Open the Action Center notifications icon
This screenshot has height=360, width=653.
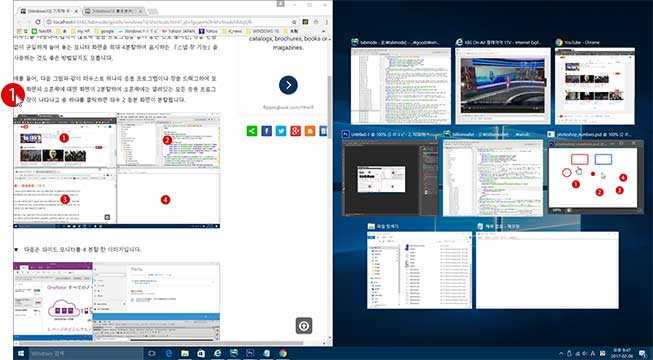[x=642, y=353]
